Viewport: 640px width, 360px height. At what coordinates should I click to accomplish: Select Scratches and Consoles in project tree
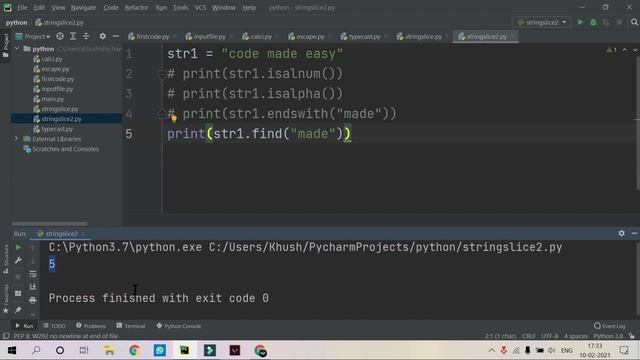[65, 149]
